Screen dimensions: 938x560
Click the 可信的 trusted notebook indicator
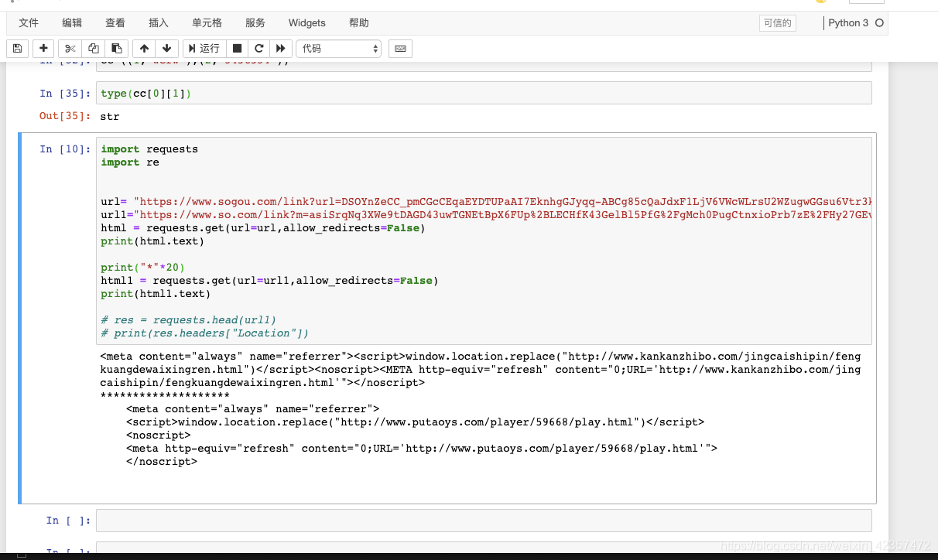[x=777, y=23]
